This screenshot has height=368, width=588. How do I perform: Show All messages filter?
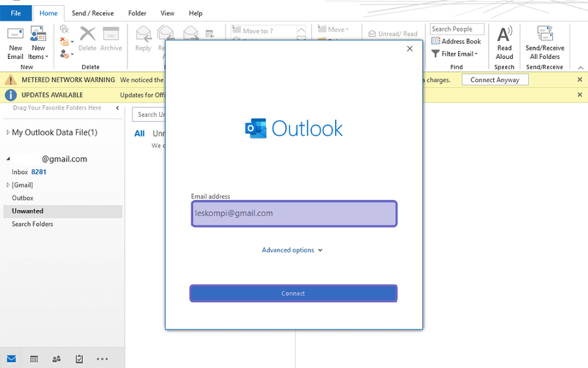[x=140, y=133]
